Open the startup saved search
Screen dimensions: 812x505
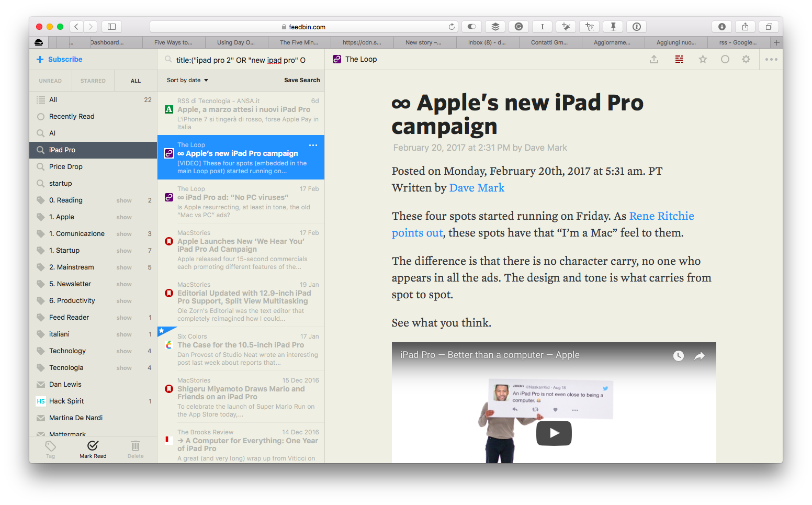(93, 184)
